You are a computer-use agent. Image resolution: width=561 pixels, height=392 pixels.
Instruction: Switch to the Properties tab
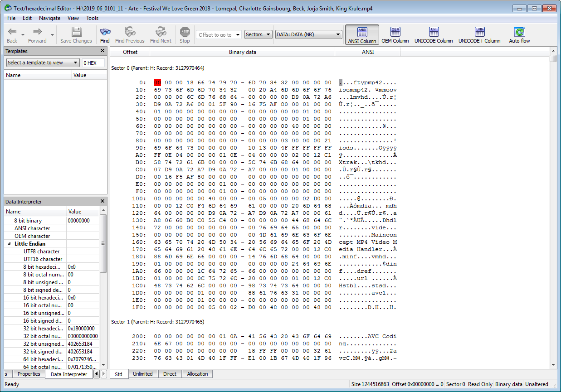click(x=29, y=374)
